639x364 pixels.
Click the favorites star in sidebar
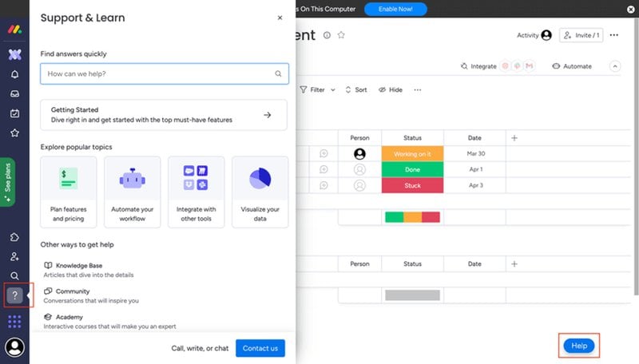[14, 133]
